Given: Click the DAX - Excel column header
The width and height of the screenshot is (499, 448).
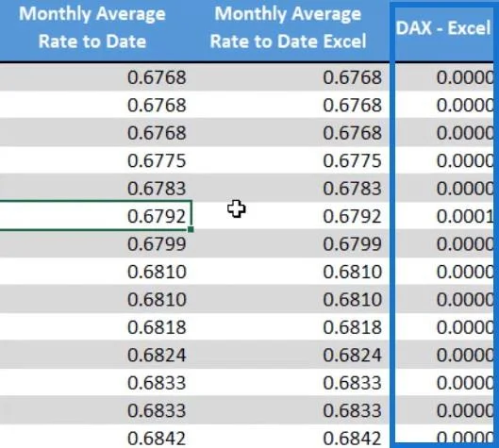Looking at the screenshot, I should 443,28.
